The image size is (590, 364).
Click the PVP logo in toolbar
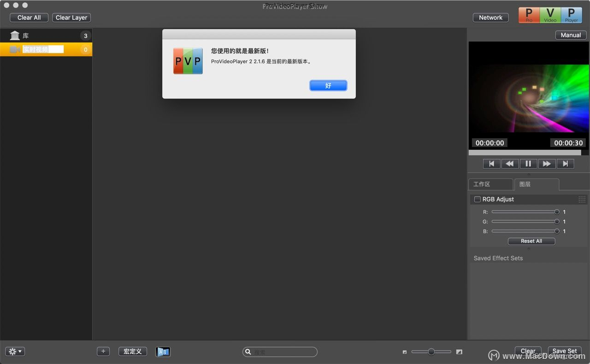[x=550, y=15]
